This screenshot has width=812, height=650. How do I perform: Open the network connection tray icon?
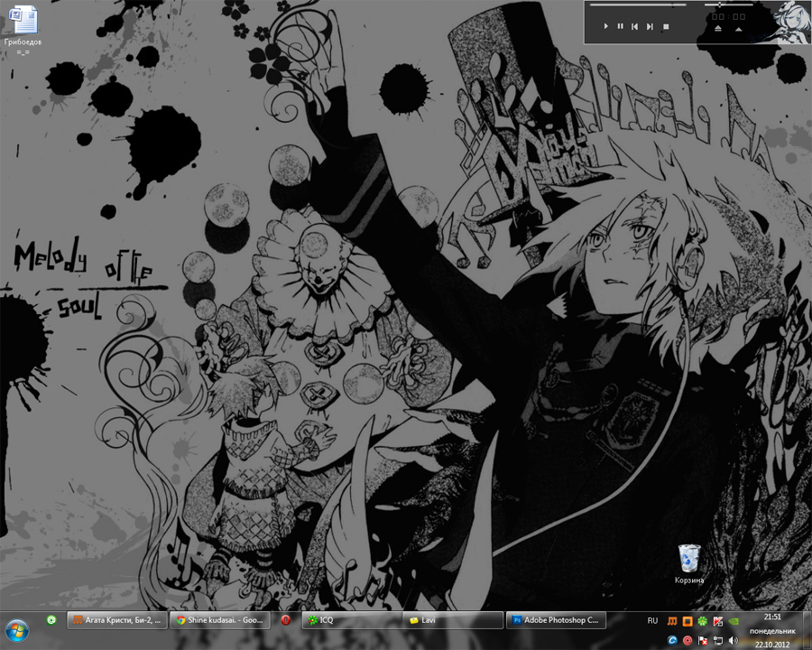pos(718,641)
